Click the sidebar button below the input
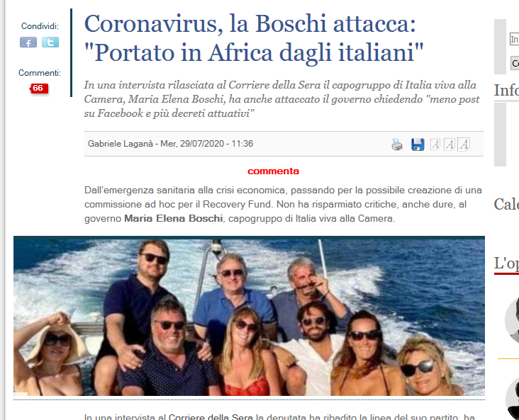This screenshot has height=420, width=519. coord(515,63)
